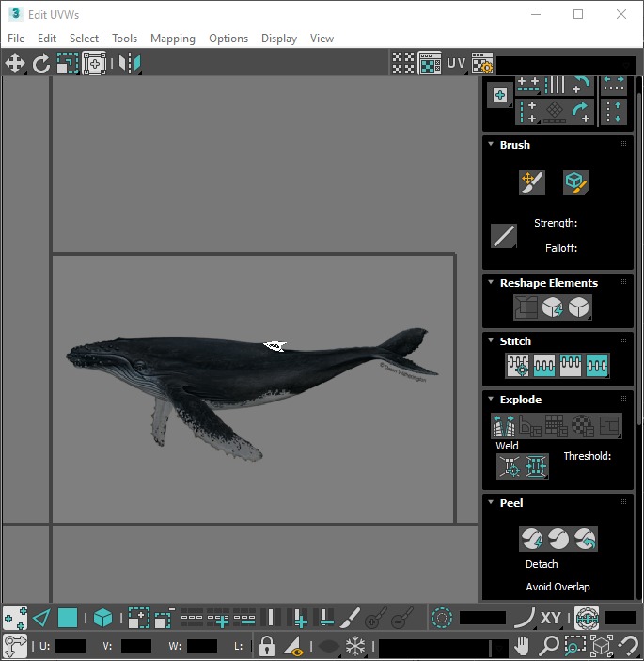The height and width of the screenshot is (661, 644).
Task: Collapse the Brush rollout
Action: point(491,144)
